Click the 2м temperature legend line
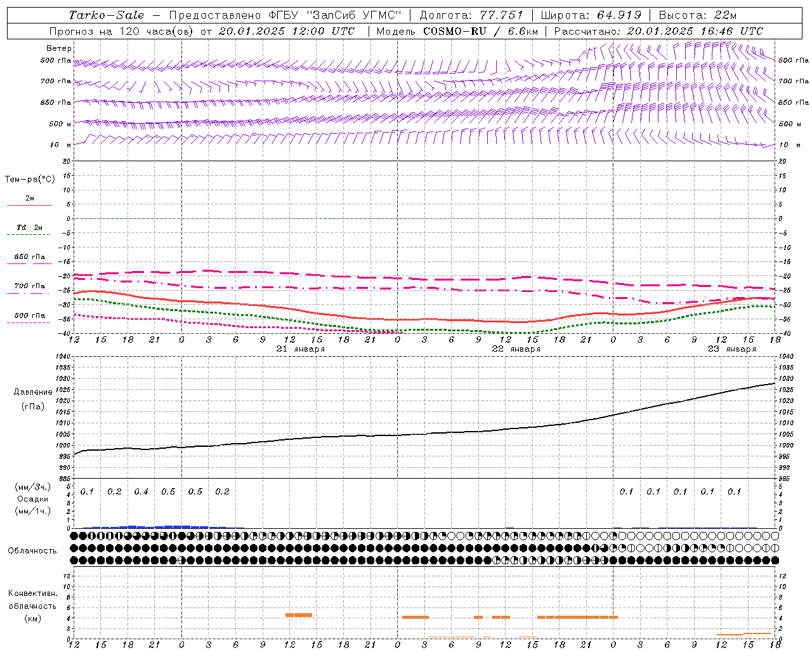This screenshot has width=812, height=650. [29, 205]
